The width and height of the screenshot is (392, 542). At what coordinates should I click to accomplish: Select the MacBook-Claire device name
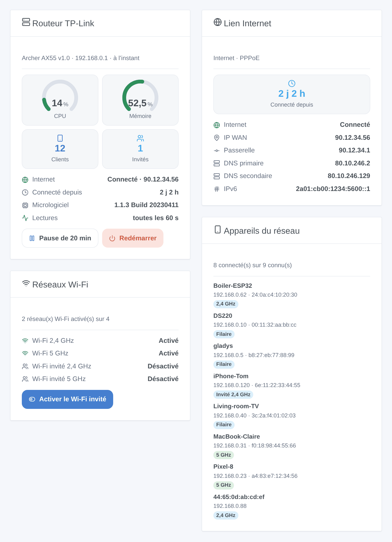tap(237, 436)
